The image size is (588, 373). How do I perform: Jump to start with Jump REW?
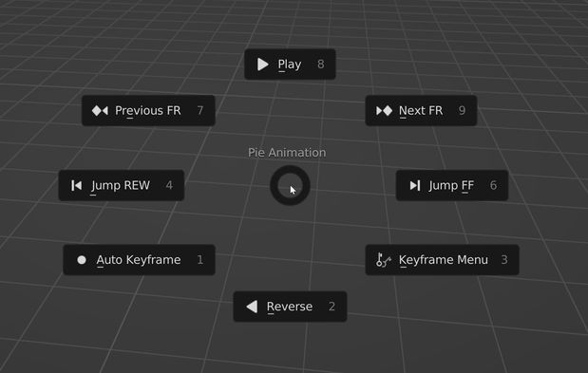coord(122,185)
